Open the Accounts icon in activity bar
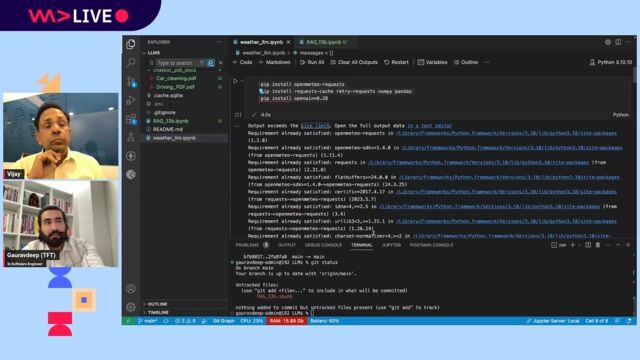 (131, 289)
